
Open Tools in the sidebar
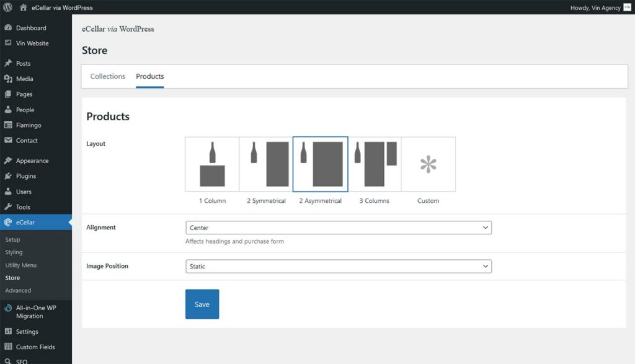[x=23, y=207]
